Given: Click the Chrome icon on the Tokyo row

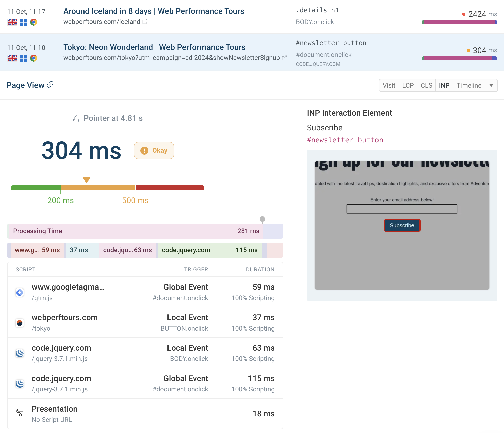Looking at the screenshot, I should (34, 58).
